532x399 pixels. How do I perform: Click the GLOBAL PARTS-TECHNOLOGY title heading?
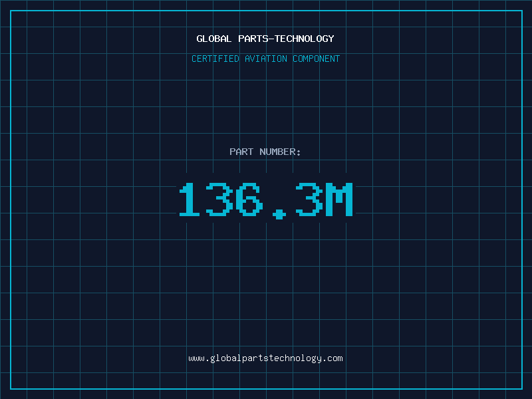265,39
